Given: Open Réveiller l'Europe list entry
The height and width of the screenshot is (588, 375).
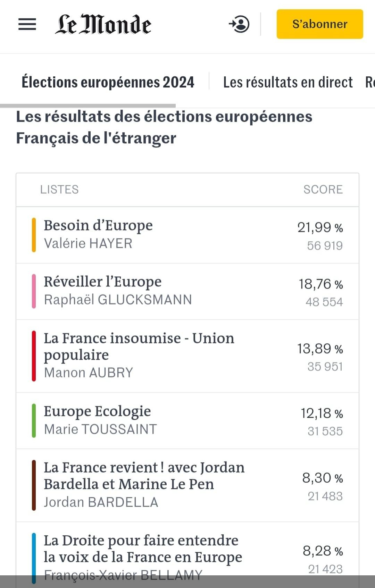Looking at the screenshot, I should (x=103, y=282).
